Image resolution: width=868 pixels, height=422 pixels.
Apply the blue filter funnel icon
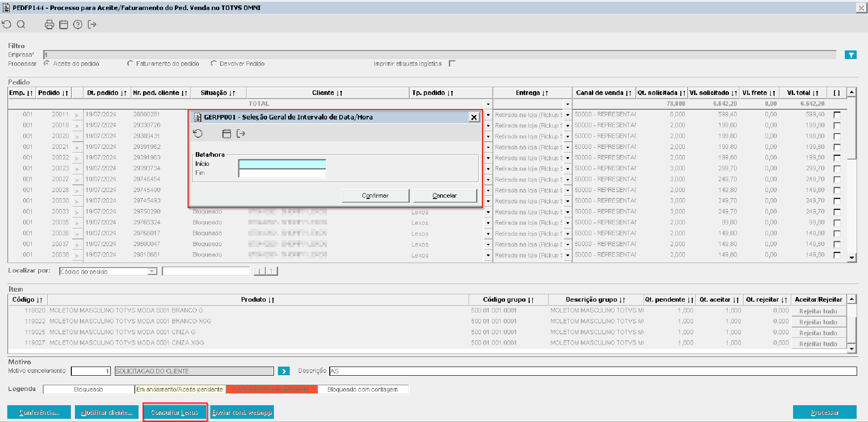(851, 55)
